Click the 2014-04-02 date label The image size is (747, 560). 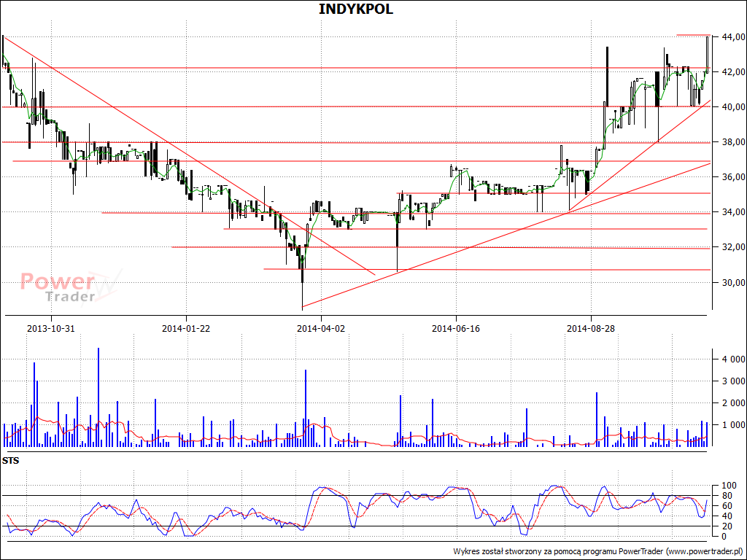tap(321, 329)
